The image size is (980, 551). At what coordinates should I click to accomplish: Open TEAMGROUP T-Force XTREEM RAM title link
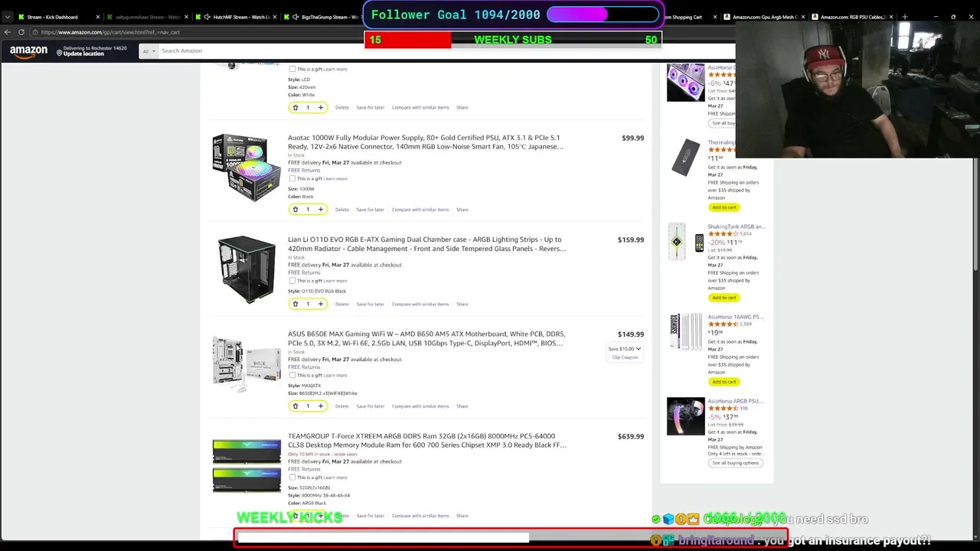[427, 441]
